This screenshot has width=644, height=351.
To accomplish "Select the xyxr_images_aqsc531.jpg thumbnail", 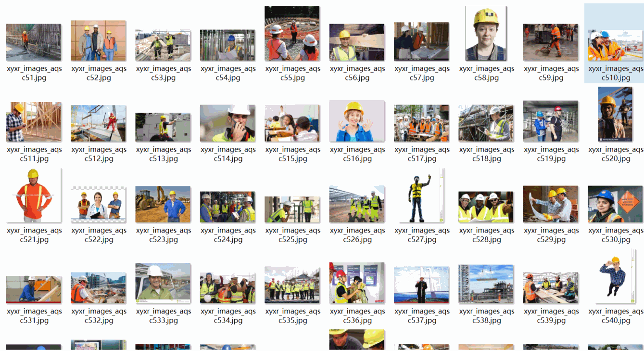I will click(x=34, y=290).
